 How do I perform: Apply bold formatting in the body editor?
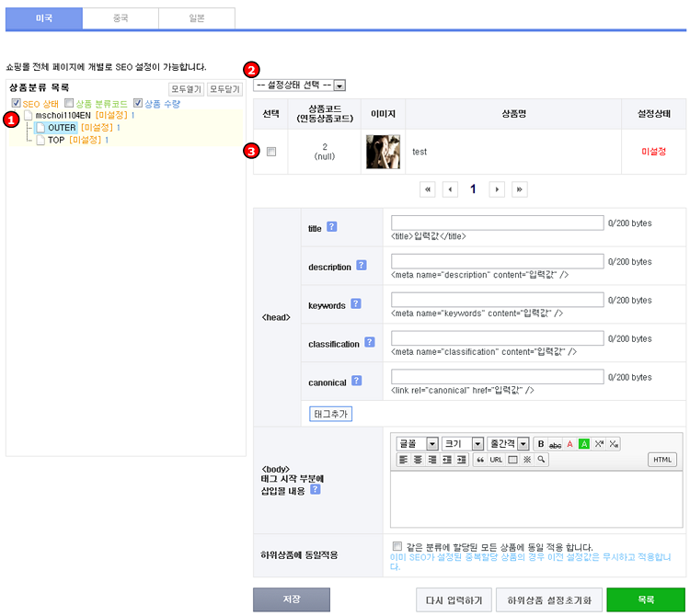click(541, 444)
